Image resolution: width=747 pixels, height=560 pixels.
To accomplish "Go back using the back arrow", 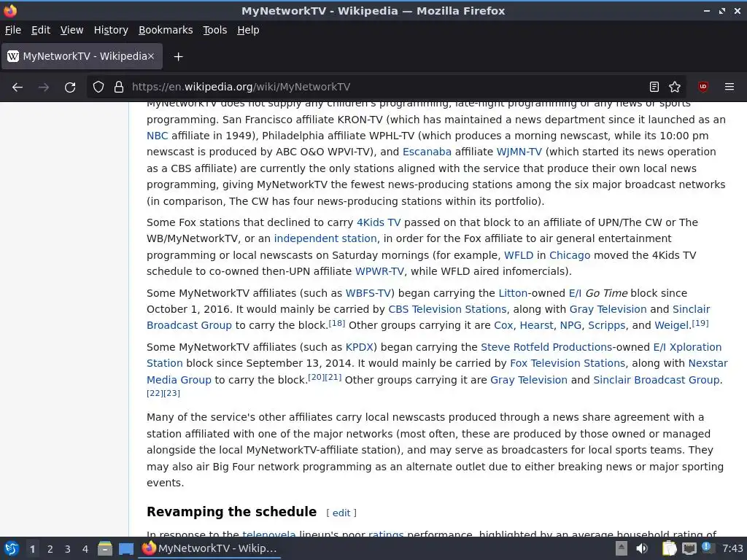I will [x=18, y=87].
